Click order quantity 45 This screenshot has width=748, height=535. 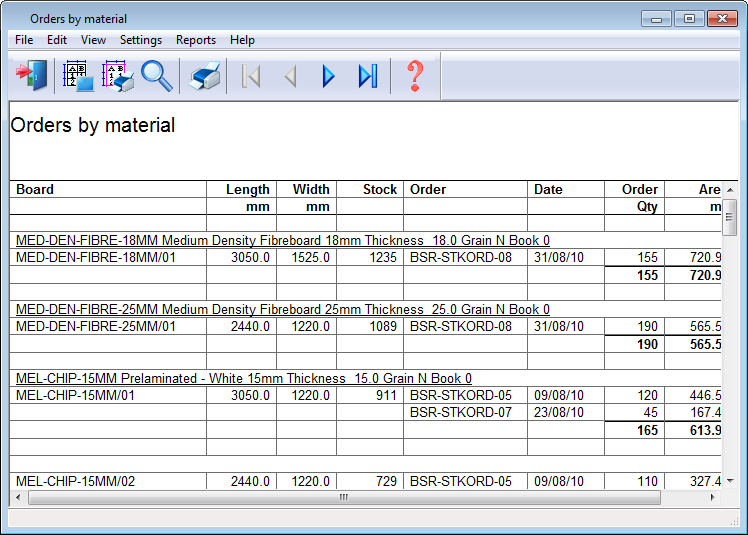coord(650,412)
